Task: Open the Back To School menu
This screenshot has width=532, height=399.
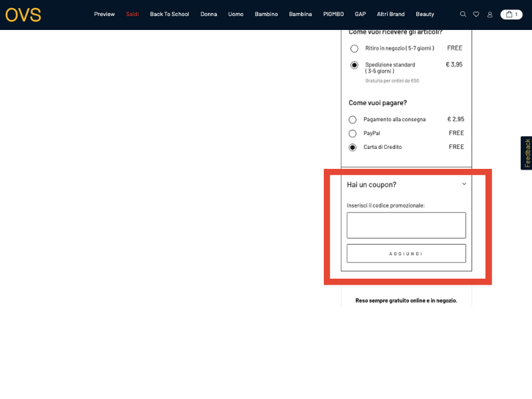Action: click(170, 14)
